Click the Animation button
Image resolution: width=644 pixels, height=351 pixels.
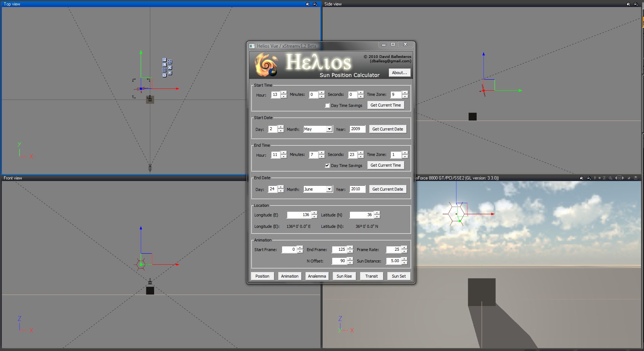[290, 276]
